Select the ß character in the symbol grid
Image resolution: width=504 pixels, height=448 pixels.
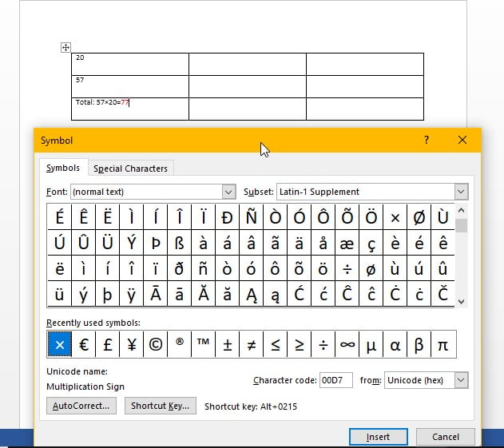coord(179,243)
